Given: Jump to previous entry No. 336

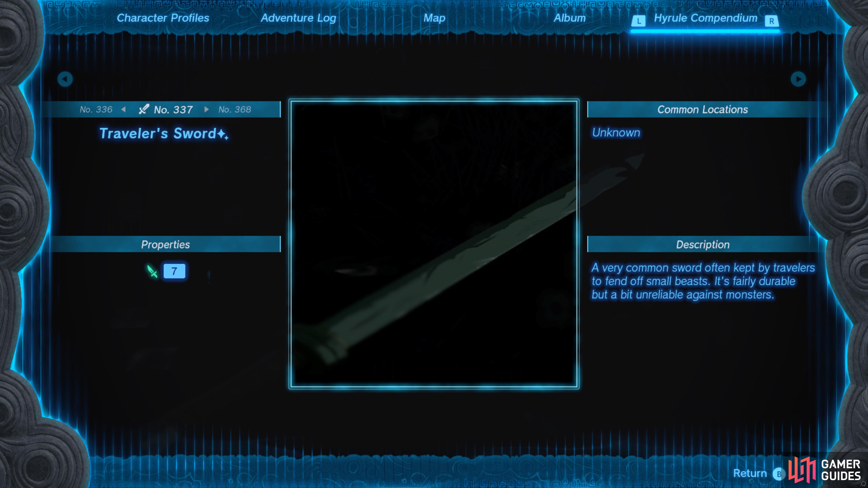Looking at the screenshot, I should tap(96, 109).
